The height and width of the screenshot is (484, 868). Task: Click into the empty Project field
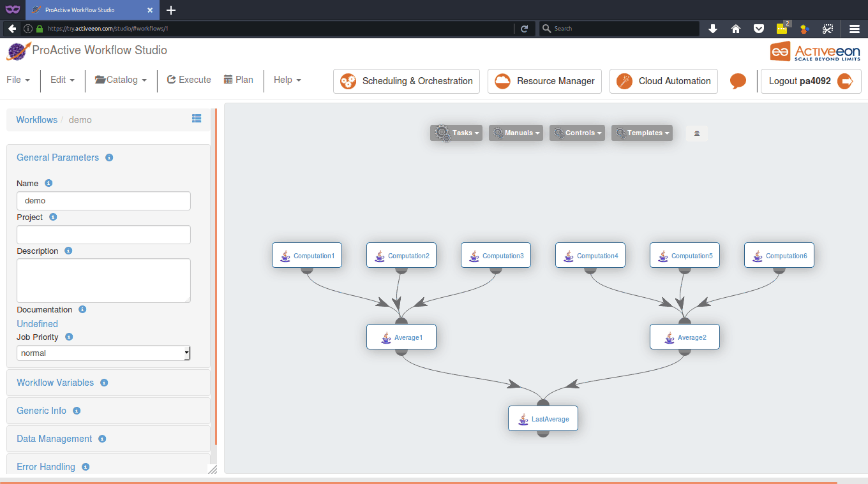[x=103, y=235]
